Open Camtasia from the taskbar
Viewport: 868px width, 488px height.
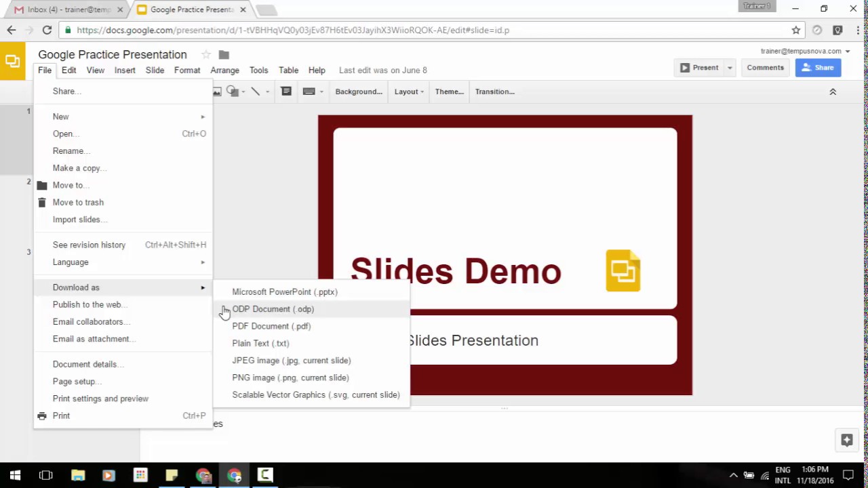265,475
